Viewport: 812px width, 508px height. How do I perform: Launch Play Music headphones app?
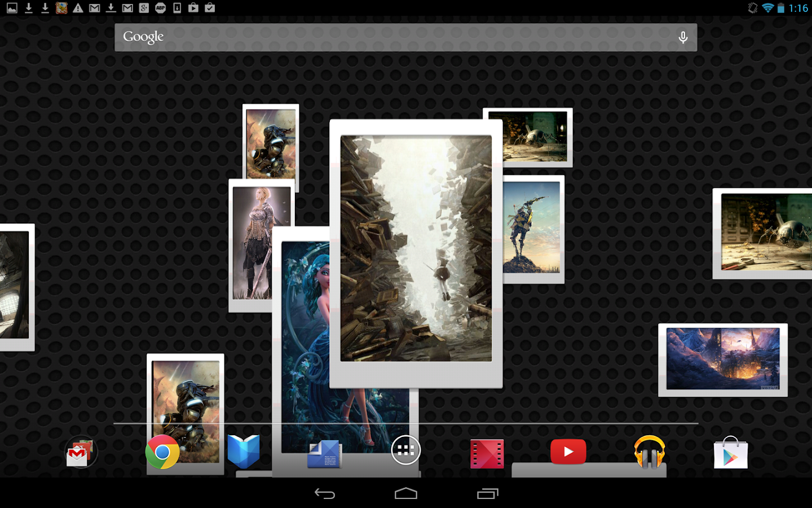pos(650,452)
